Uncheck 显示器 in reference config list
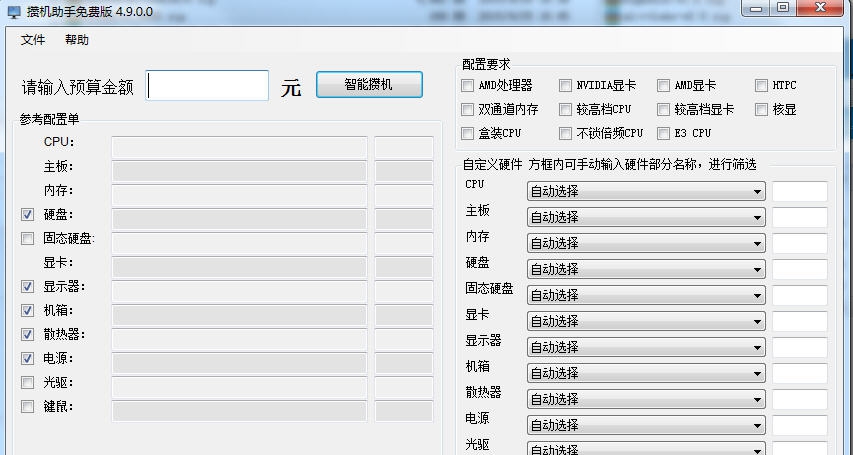 (27, 286)
